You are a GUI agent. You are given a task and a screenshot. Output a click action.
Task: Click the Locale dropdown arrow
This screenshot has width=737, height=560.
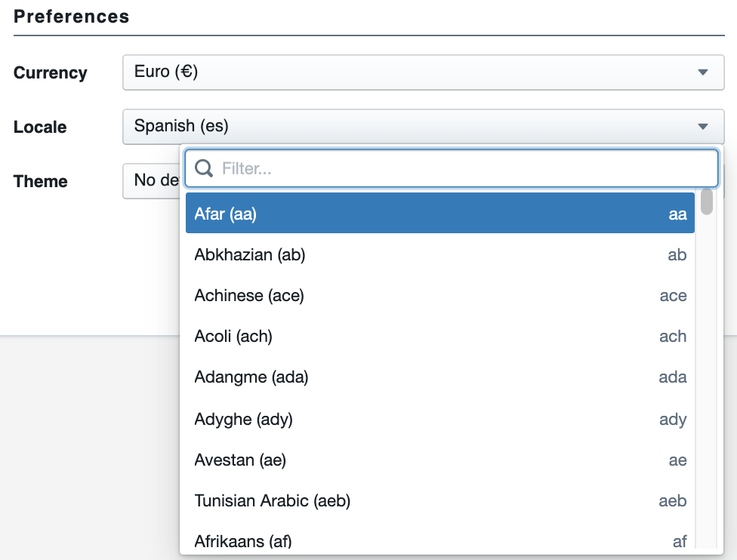pyautogui.click(x=703, y=127)
